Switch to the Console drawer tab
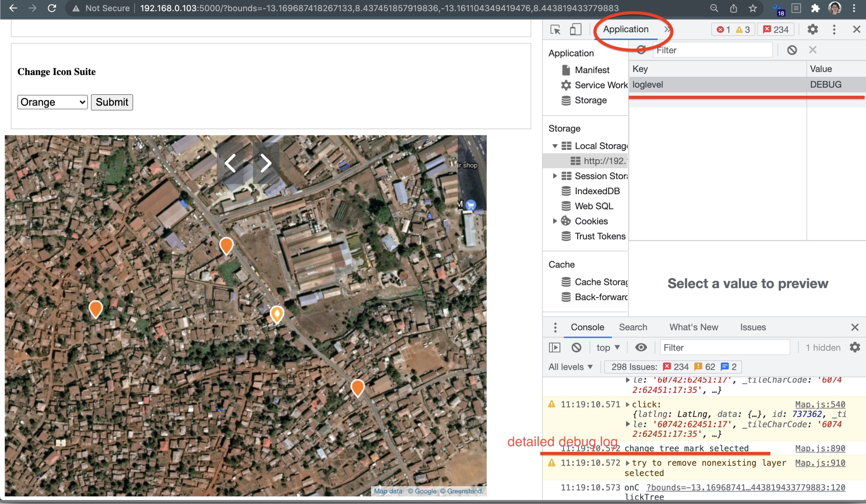Screen dimensions: 866x504 point(587,327)
